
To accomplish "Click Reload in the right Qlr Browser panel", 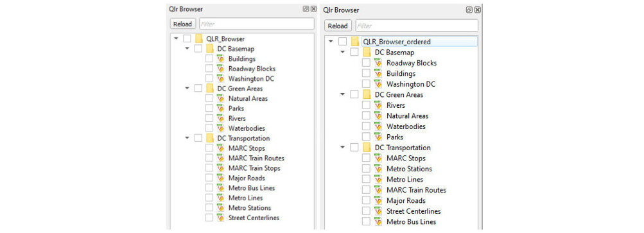I will (x=338, y=26).
